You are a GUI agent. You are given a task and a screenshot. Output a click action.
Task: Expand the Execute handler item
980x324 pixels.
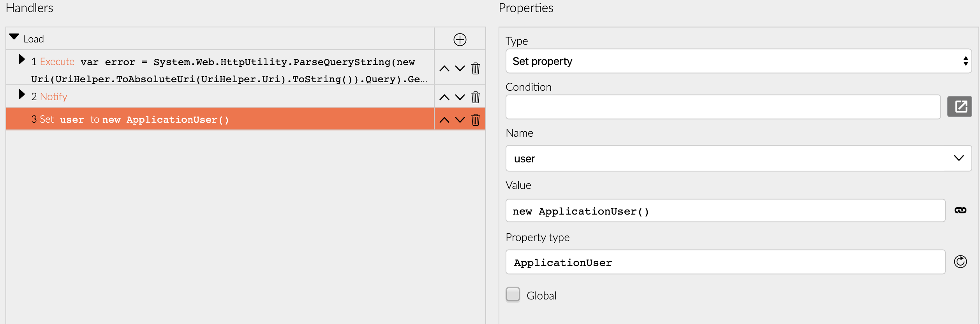[22, 60]
